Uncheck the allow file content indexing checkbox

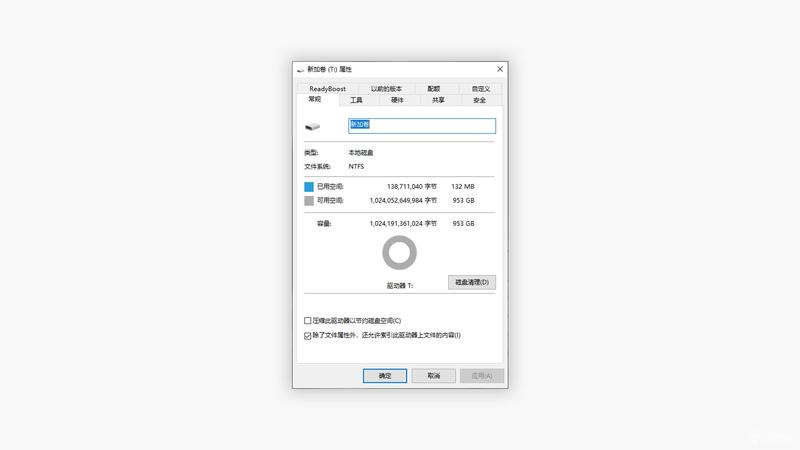coord(308,336)
